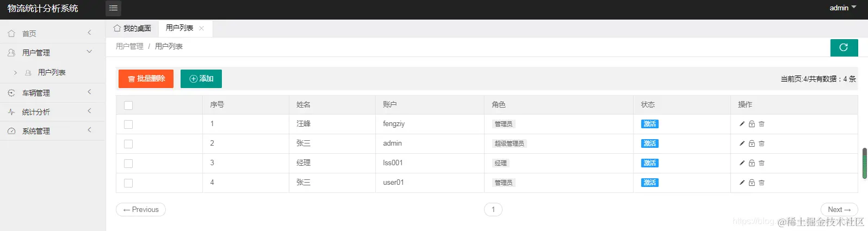The image size is (868, 231).
Task: Open 用户列表 in the sidebar tree
Action: click(x=52, y=72)
